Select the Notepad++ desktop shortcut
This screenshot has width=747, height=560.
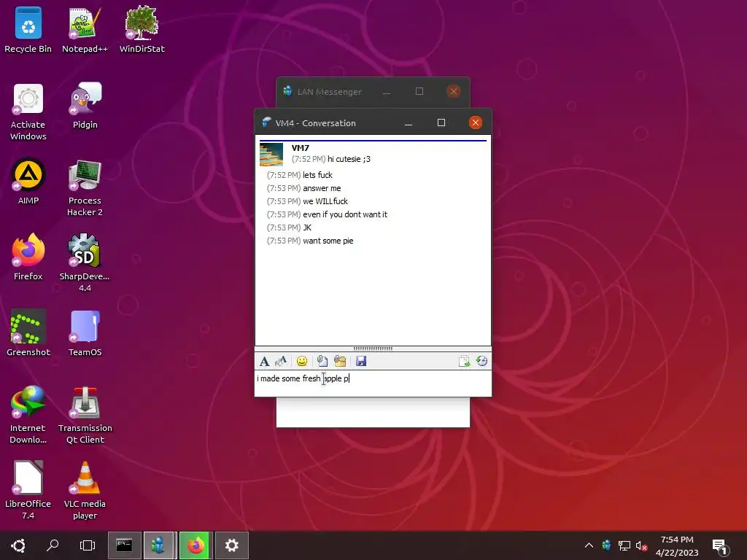(x=85, y=29)
